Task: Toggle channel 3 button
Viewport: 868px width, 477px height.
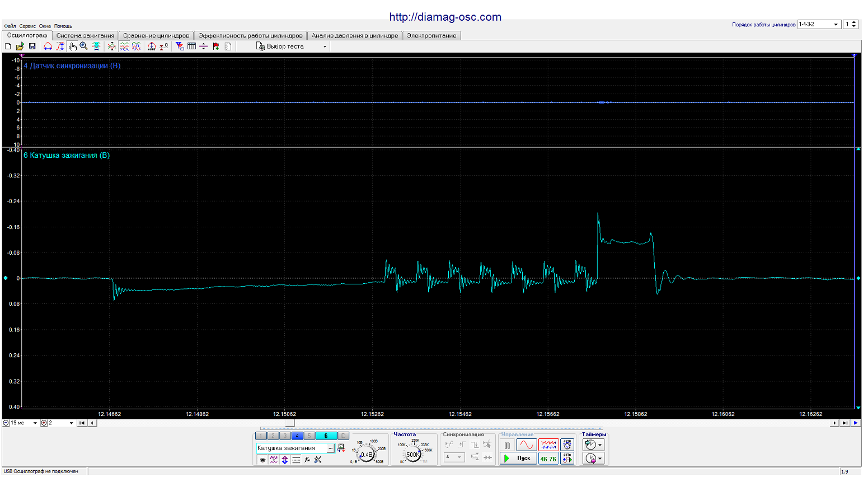Action: point(285,436)
